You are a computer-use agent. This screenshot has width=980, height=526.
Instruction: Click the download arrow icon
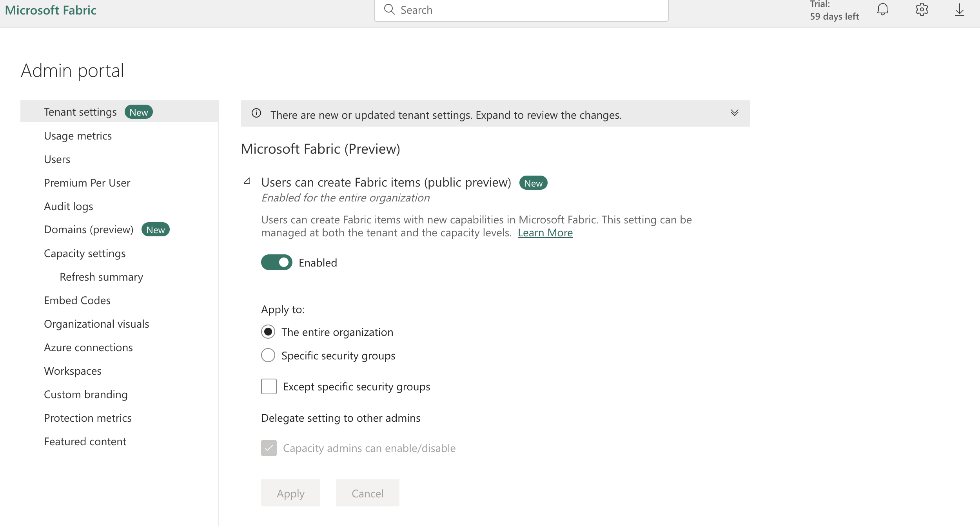[959, 9]
